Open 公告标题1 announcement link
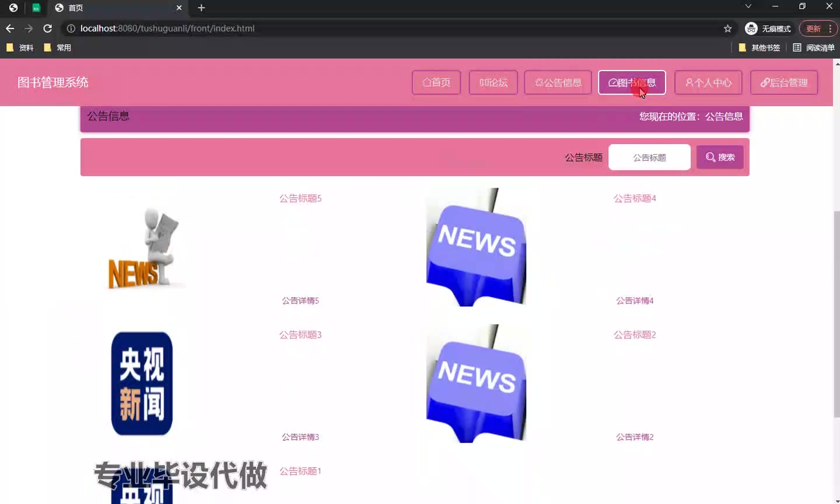 coord(300,471)
